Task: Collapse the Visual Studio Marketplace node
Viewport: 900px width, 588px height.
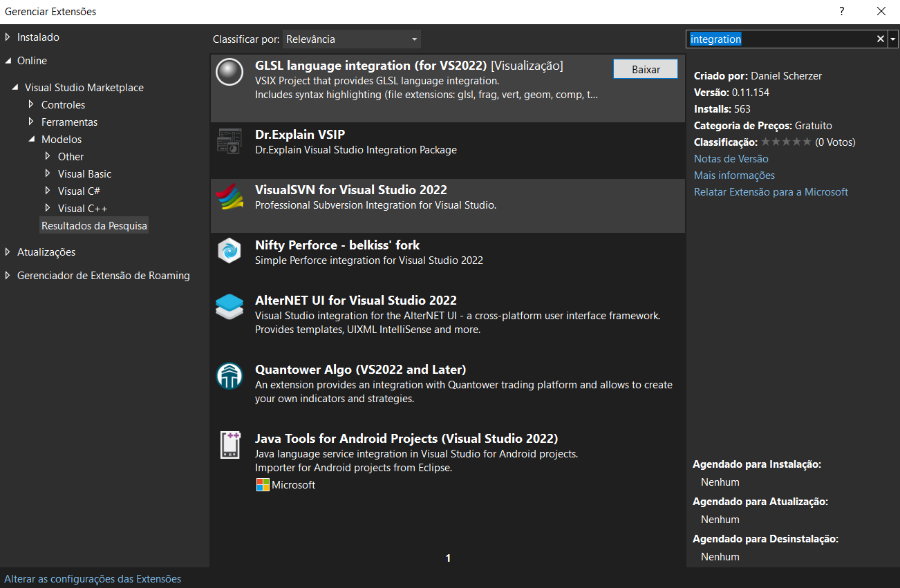Action: coord(15,88)
